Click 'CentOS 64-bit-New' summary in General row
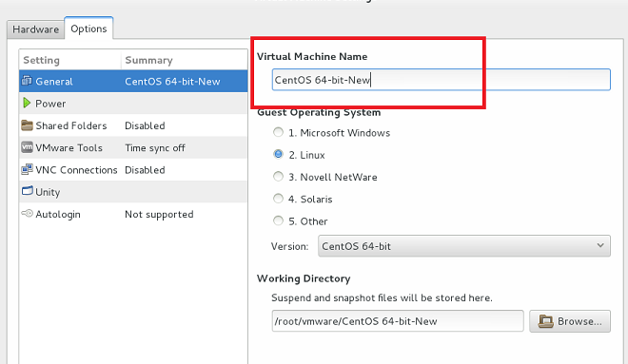This screenshot has height=364, width=628. point(172,82)
